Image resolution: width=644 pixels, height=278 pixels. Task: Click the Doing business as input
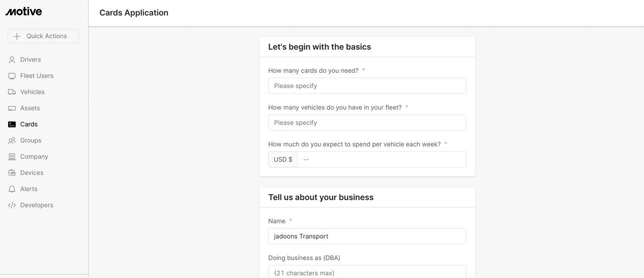click(367, 272)
